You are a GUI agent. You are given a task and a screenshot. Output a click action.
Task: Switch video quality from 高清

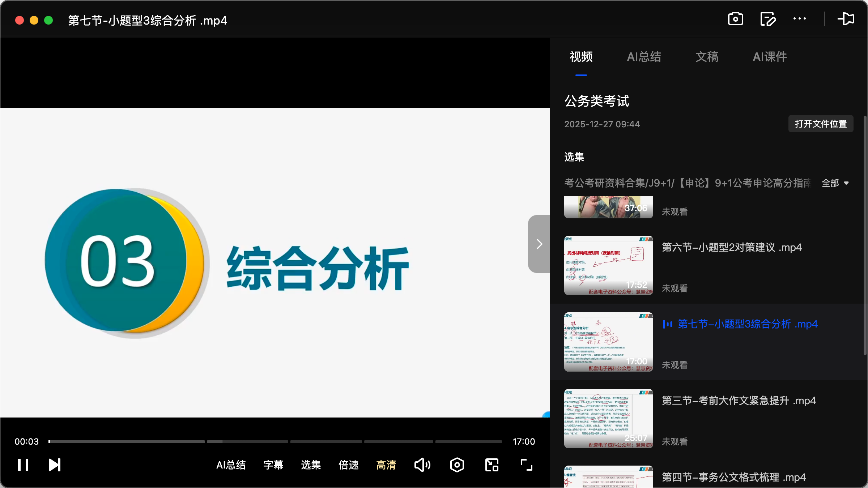pyautogui.click(x=386, y=465)
